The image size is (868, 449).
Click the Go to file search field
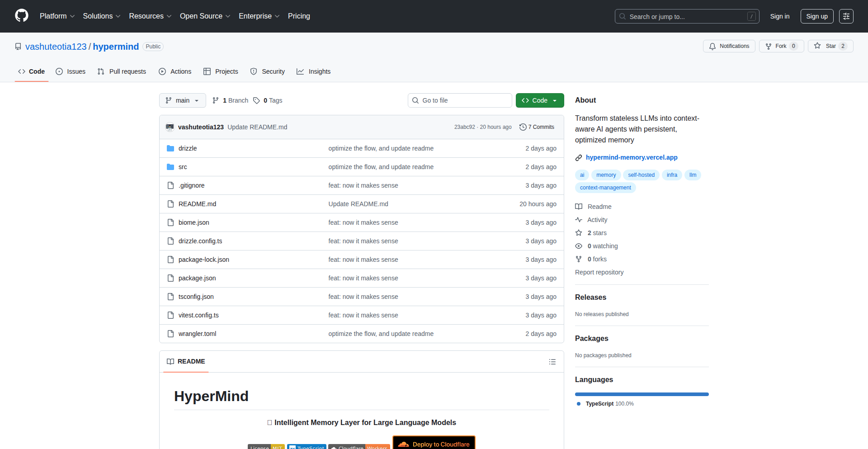(460, 100)
